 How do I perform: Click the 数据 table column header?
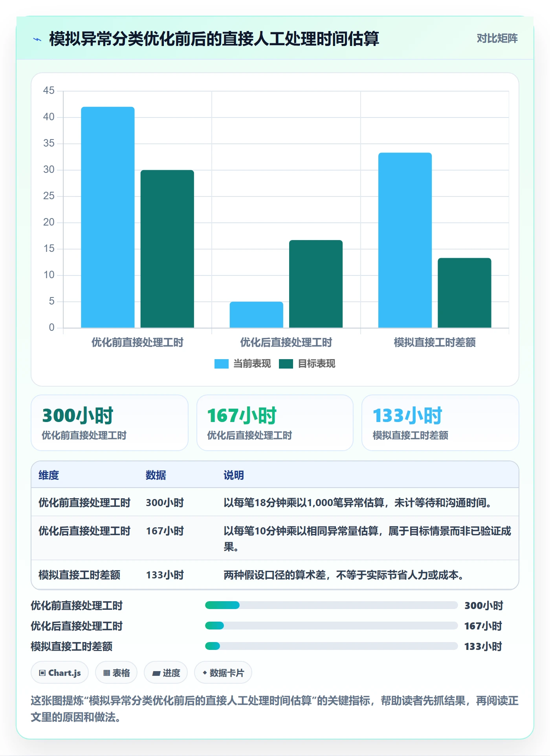click(156, 475)
